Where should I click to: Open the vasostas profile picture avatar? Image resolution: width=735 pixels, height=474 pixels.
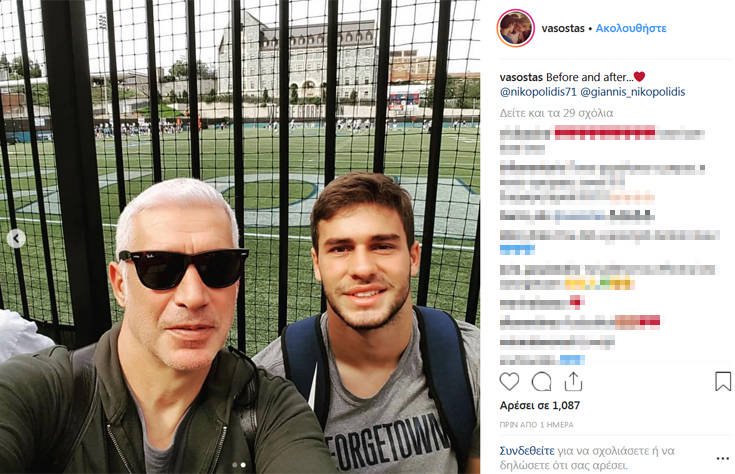(516, 28)
